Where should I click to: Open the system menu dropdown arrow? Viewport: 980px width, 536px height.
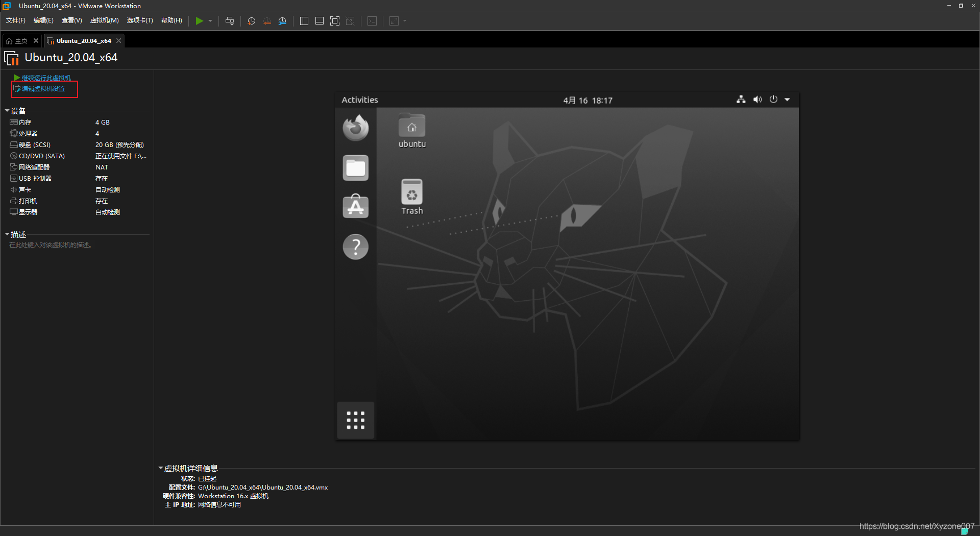click(788, 100)
